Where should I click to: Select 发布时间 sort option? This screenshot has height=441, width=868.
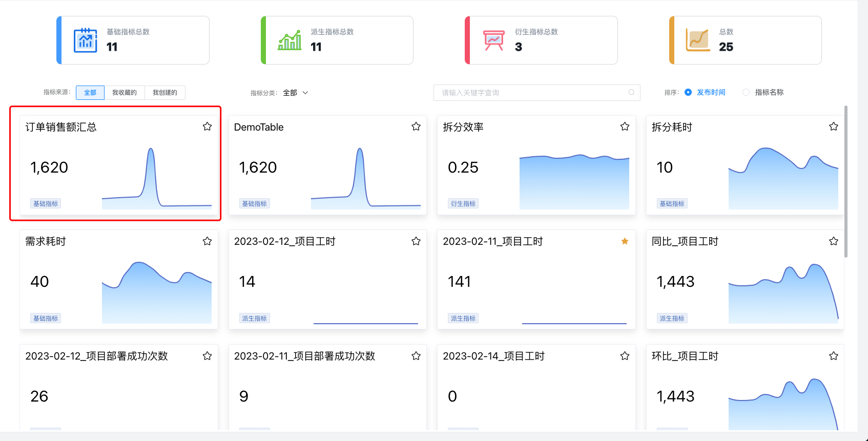click(x=688, y=93)
